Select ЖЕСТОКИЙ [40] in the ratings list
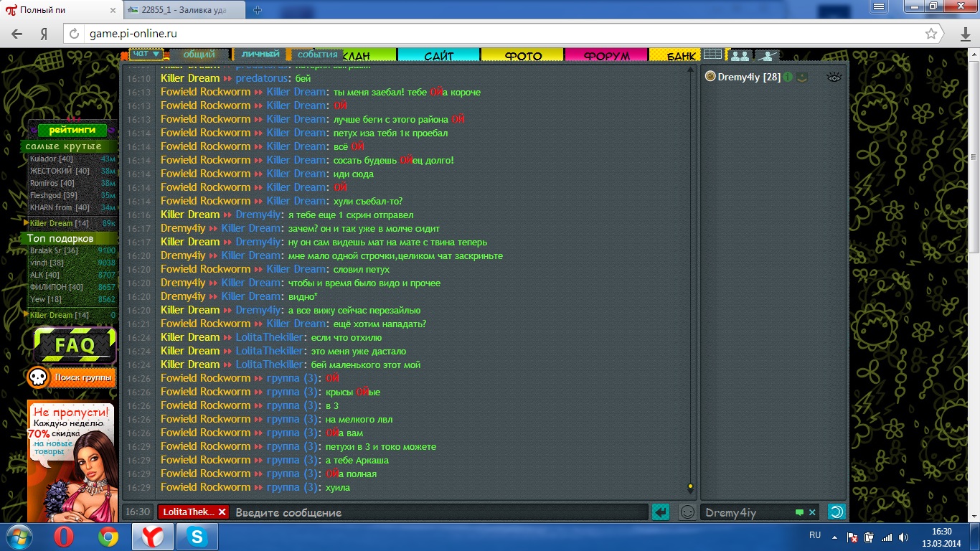Viewport: 980px width, 551px height. tap(60, 171)
